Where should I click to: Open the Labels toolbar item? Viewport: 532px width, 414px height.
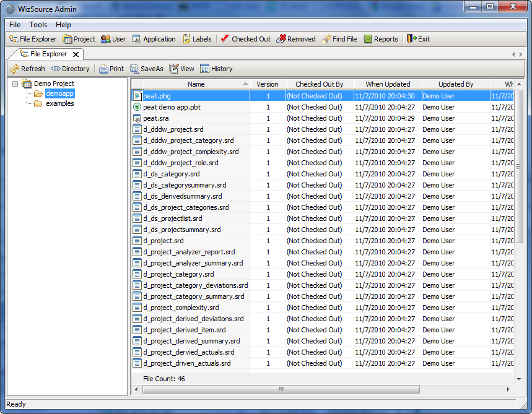(196, 39)
